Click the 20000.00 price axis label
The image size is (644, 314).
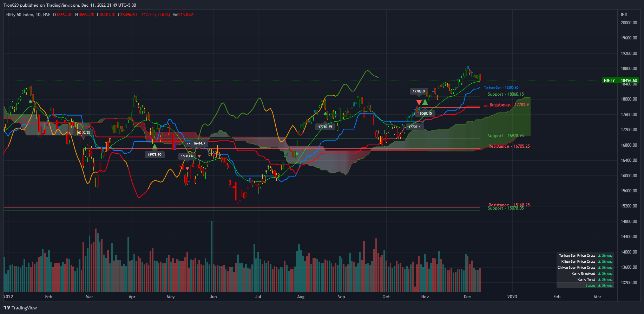pos(629,23)
